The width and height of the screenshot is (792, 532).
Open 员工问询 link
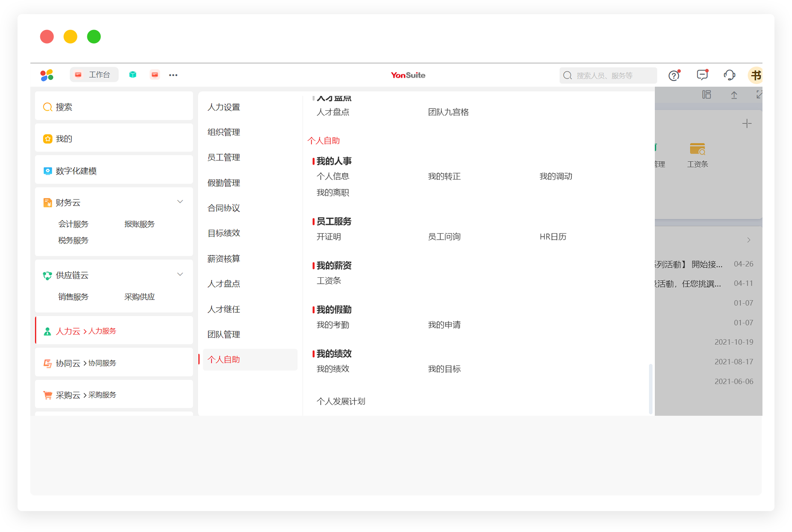(444, 237)
